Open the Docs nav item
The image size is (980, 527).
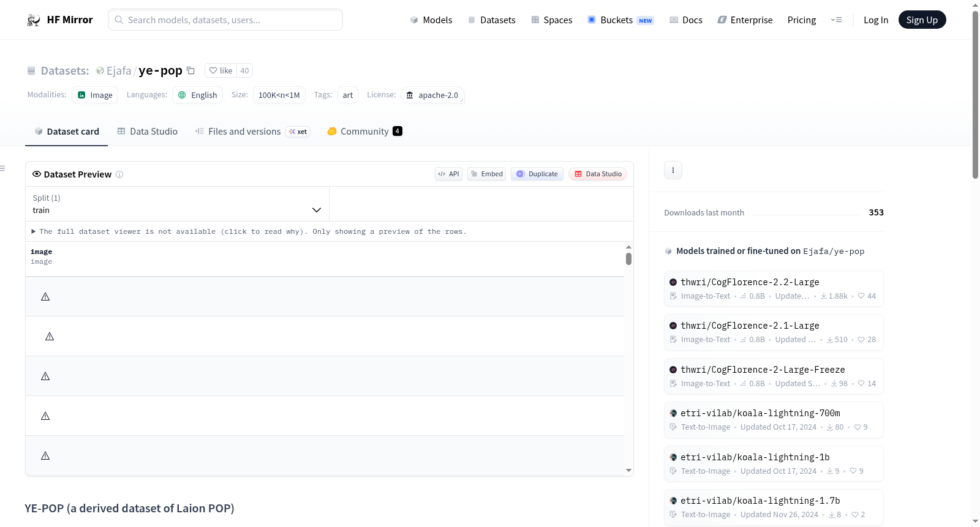pyautogui.click(x=686, y=20)
